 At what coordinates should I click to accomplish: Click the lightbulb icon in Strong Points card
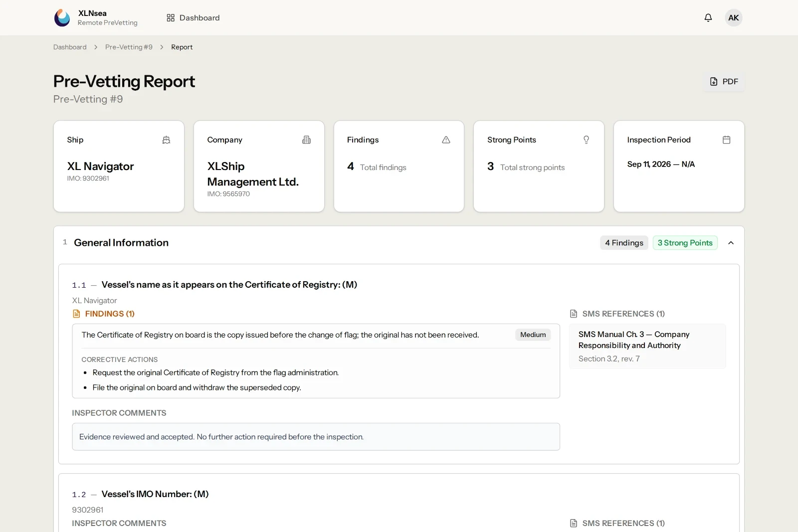[x=587, y=140]
